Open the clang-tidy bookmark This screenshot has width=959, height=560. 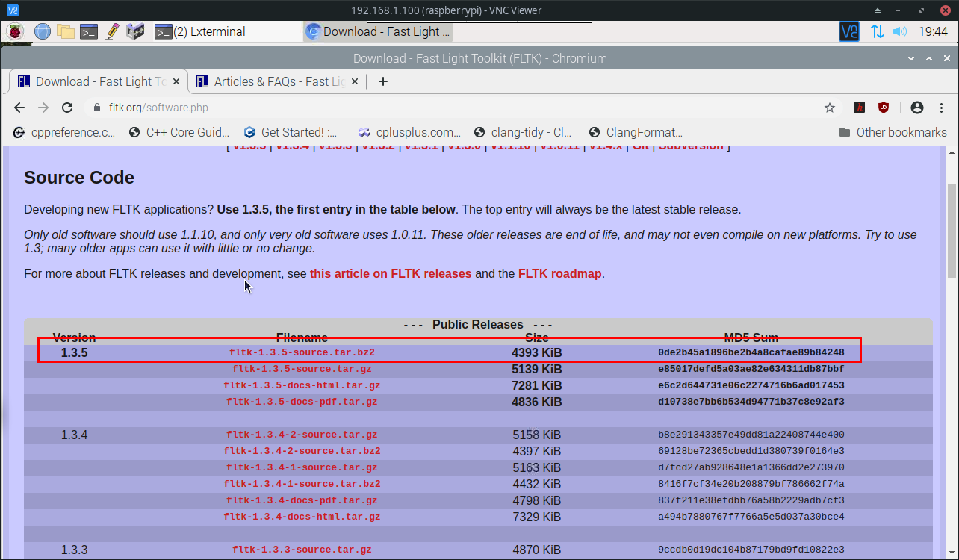(x=523, y=132)
